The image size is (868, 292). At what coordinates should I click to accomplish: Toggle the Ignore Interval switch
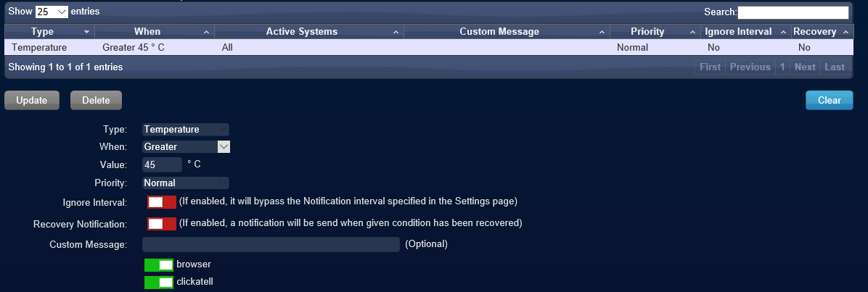click(162, 202)
